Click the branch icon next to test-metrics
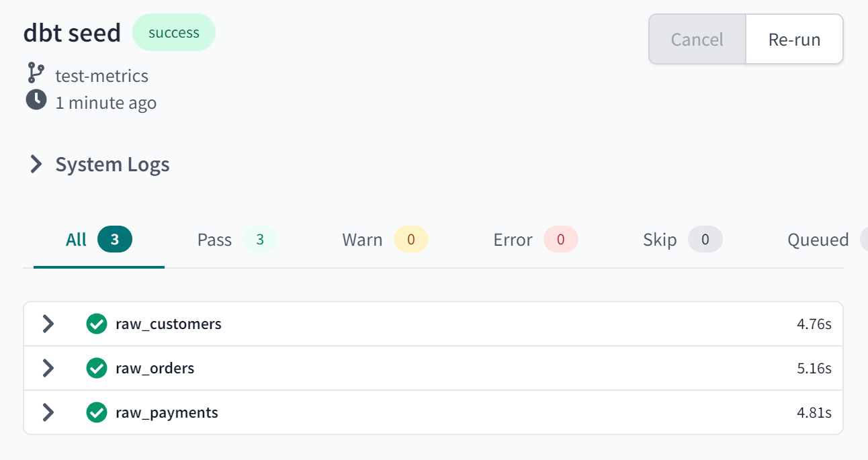868x460 pixels. [35, 73]
